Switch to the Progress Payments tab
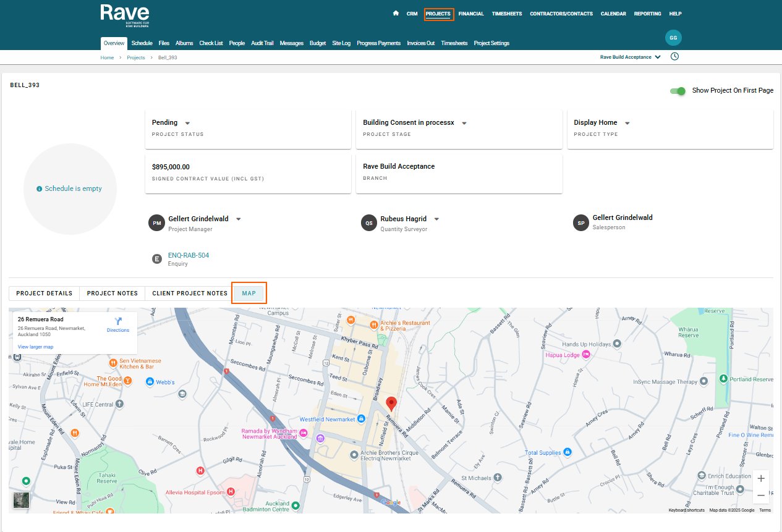This screenshot has height=532, width=782. click(378, 43)
